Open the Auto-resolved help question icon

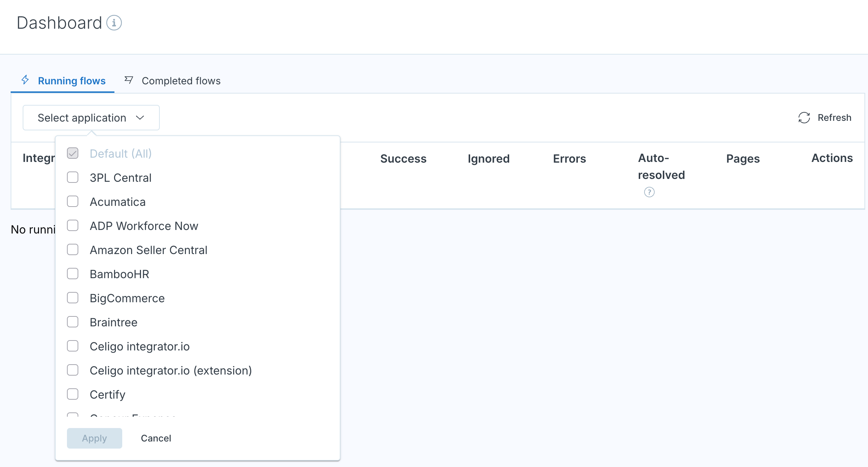649,192
